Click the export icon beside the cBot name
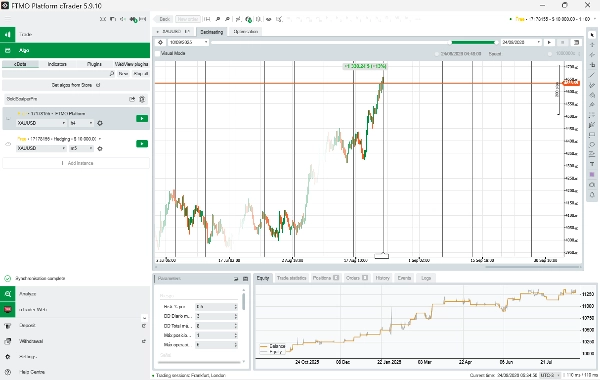 (132, 99)
